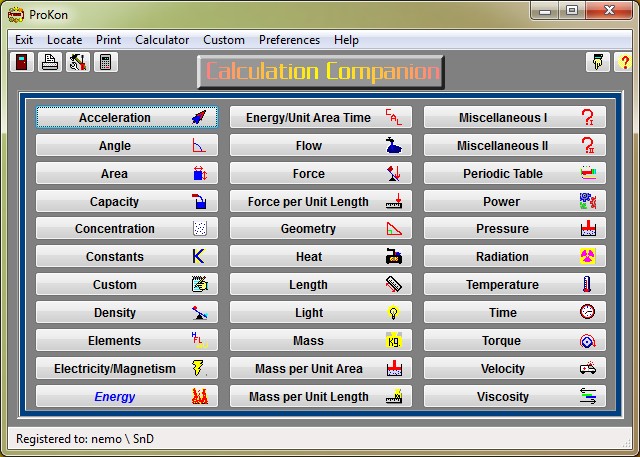This screenshot has height=457, width=640.
Task: Click the rocket icon on the Acceleration button
Action: click(x=199, y=118)
